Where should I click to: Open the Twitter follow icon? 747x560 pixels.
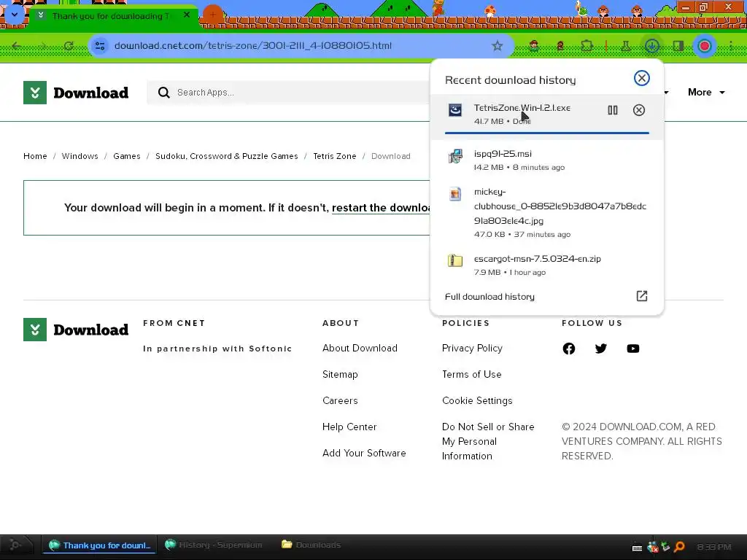(x=601, y=349)
